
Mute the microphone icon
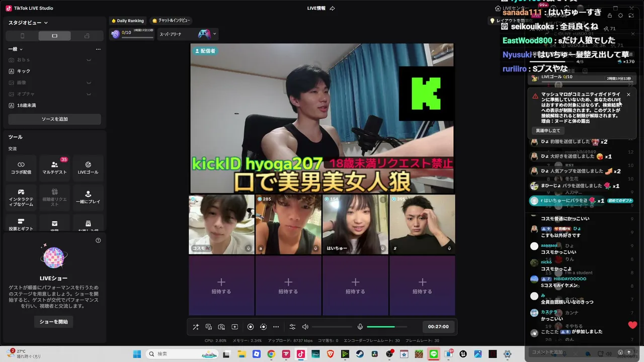360,327
